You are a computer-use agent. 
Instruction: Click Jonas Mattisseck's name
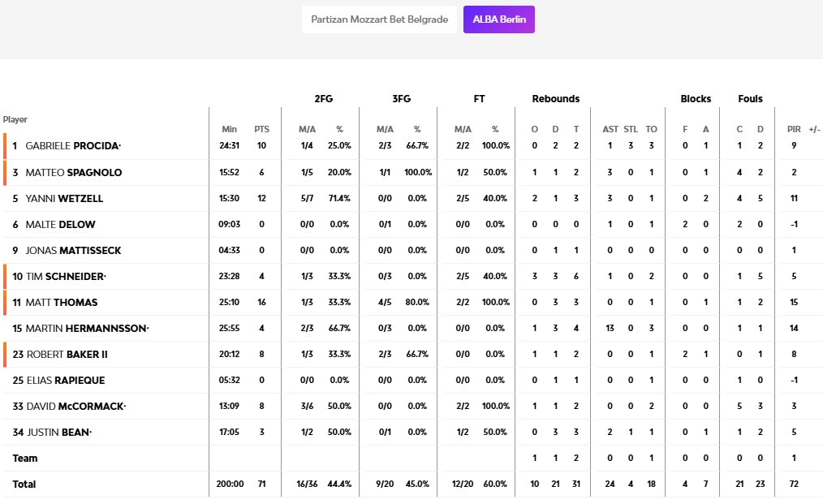(x=72, y=251)
